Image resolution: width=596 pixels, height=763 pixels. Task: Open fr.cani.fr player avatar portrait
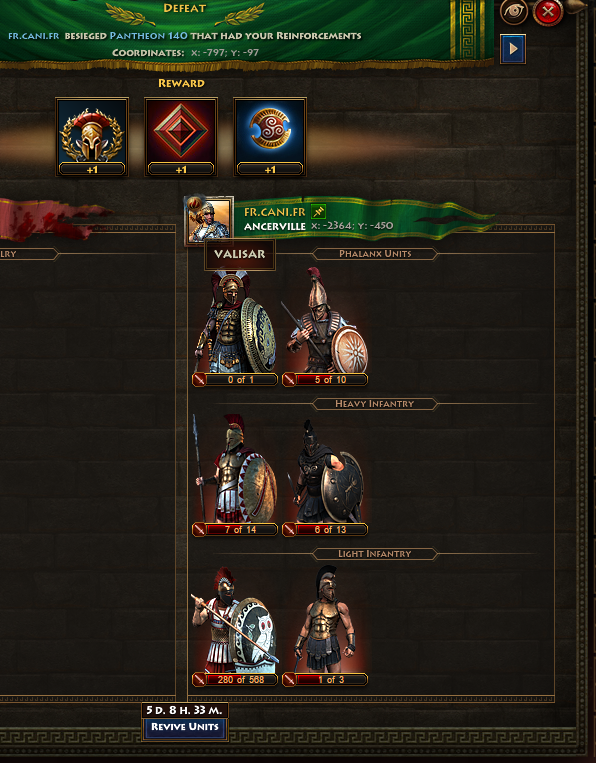[210, 220]
